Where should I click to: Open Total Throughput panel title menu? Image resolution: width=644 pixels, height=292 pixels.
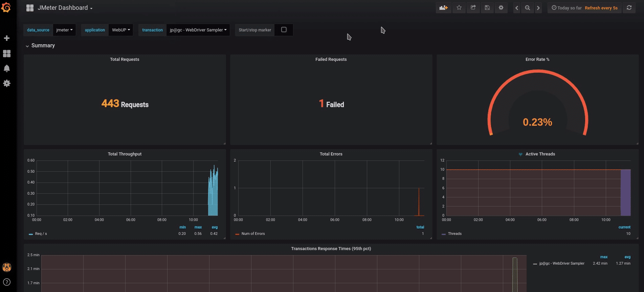[x=125, y=154]
